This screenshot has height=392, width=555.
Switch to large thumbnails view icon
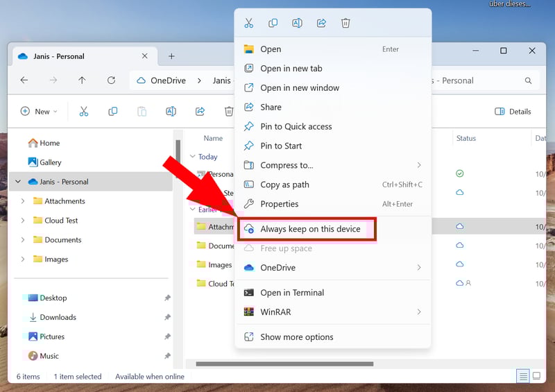pyautogui.click(x=536, y=376)
